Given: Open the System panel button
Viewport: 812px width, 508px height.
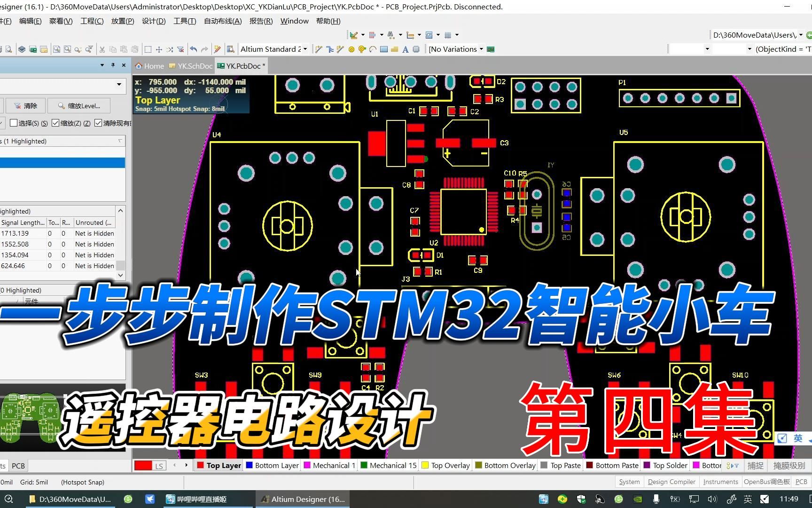Looking at the screenshot, I should (x=629, y=482).
